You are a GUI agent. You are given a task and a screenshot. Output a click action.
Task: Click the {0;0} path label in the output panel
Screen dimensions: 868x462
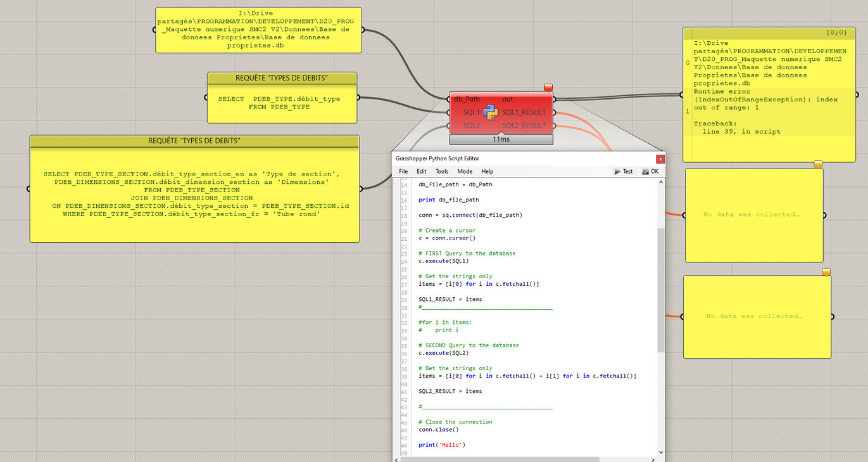click(836, 32)
